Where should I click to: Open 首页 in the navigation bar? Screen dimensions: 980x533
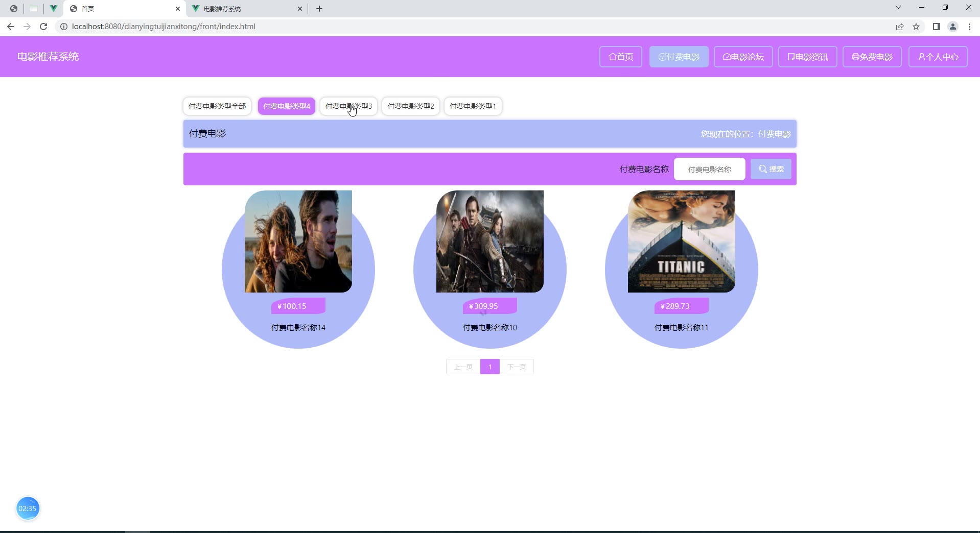[621, 57]
